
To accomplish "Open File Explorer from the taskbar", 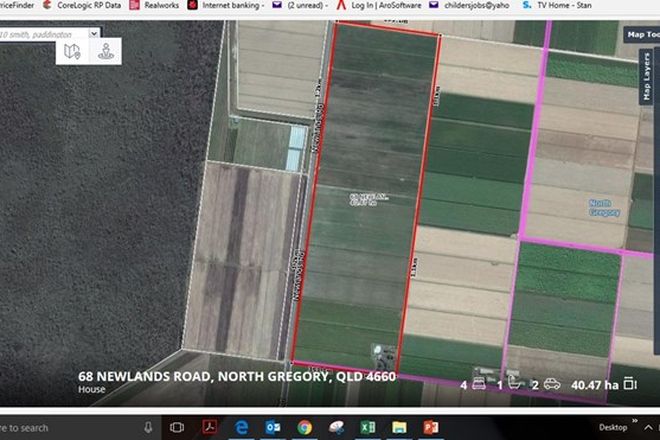I will [x=398, y=427].
